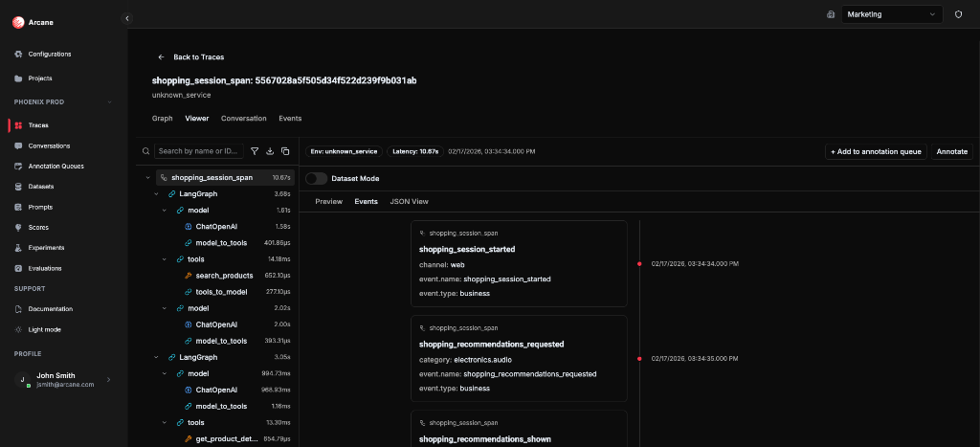Viewport: 980px width, 447px height.
Task: Select the Events sub-tab under Dataset Mode
Action: (x=366, y=202)
